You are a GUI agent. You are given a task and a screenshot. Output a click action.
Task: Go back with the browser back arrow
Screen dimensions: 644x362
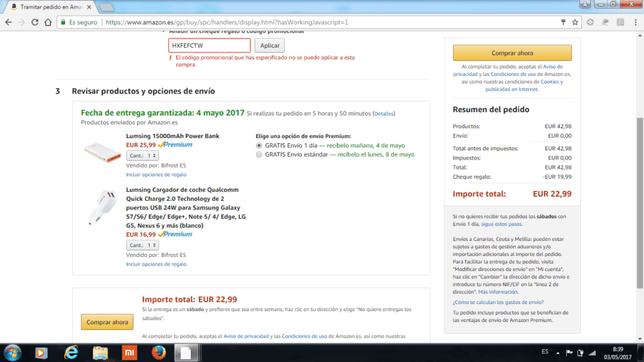[x=9, y=22]
